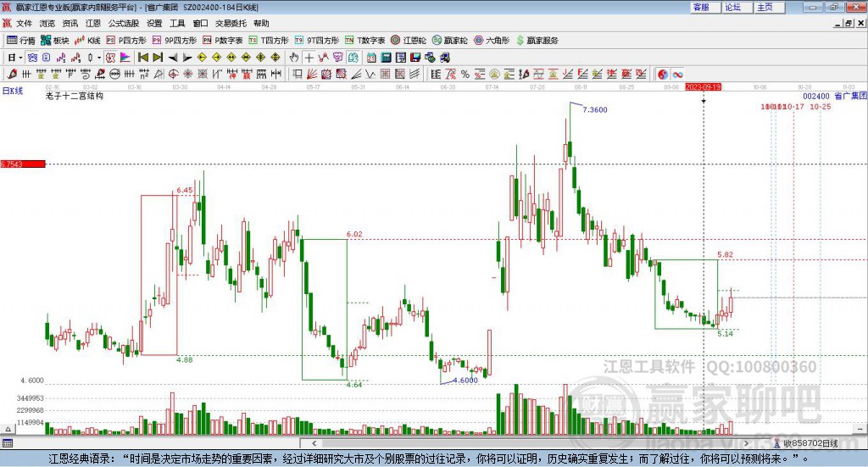Open the 帮助 menu

click(x=261, y=23)
